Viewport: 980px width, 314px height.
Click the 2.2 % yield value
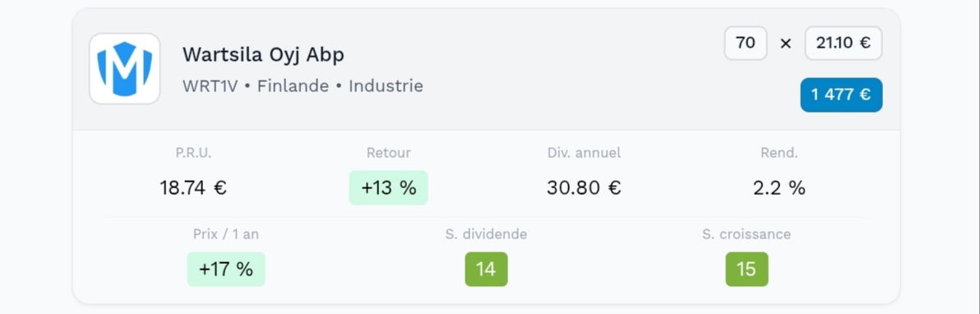click(x=779, y=187)
